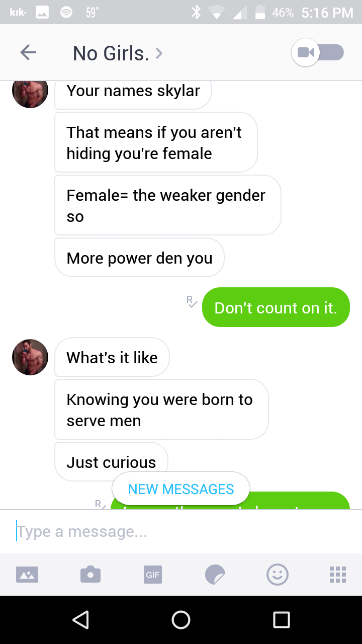The image size is (362, 644).
Task: Tap the Android home circle button
Action: coord(181,620)
